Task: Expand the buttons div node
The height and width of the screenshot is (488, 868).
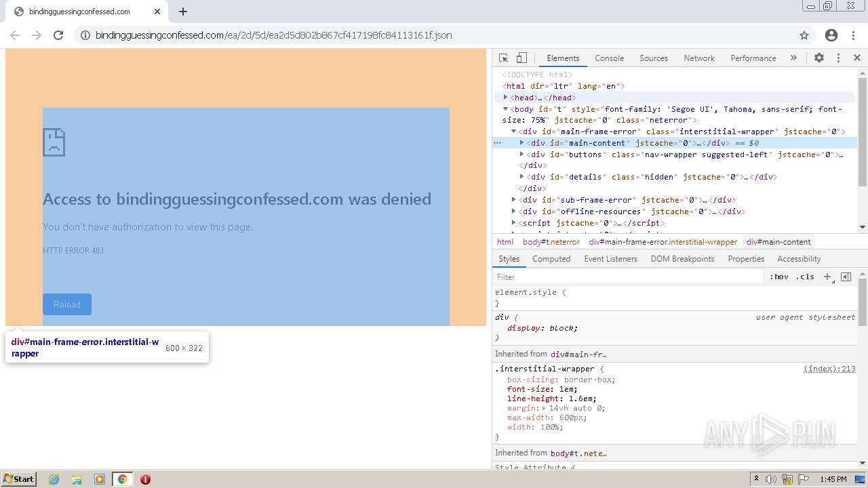Action: 522,155
